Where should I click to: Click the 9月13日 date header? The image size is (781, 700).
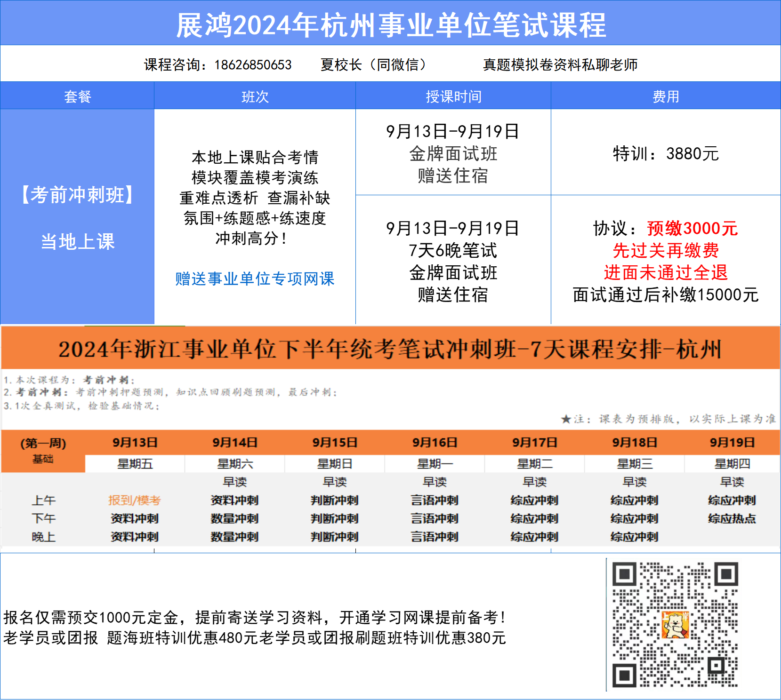pyautogui.click(x=135, y=443)
